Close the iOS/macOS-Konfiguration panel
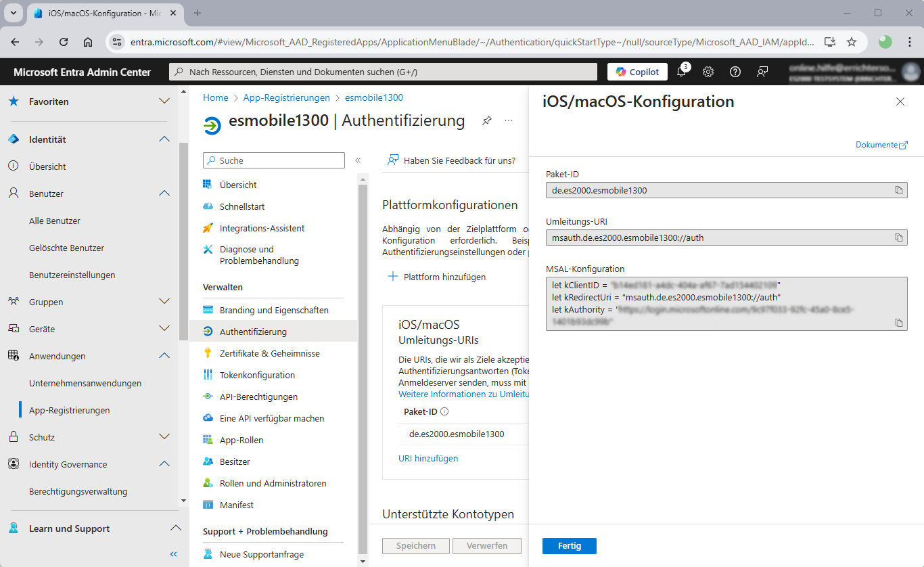This screenshot has height=567, width=924. point(900,101)
